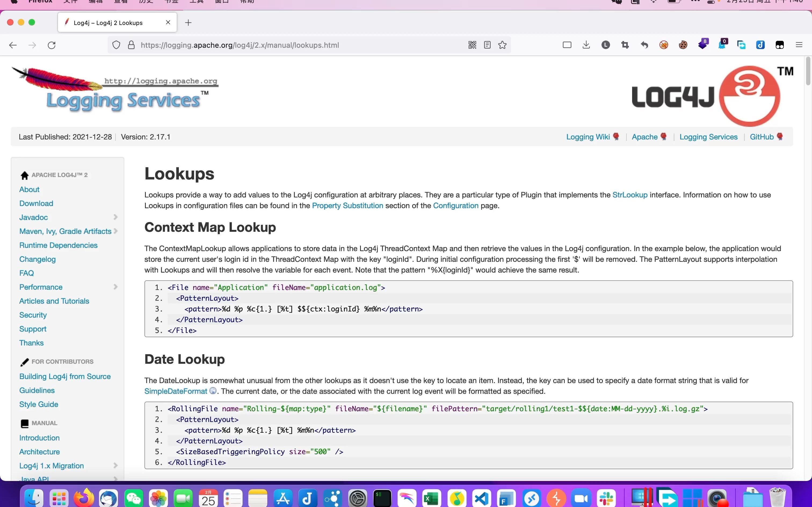Click the Finder icon in the dock
The height and width of the screenshot is (507, 812).
coord(33,498)
